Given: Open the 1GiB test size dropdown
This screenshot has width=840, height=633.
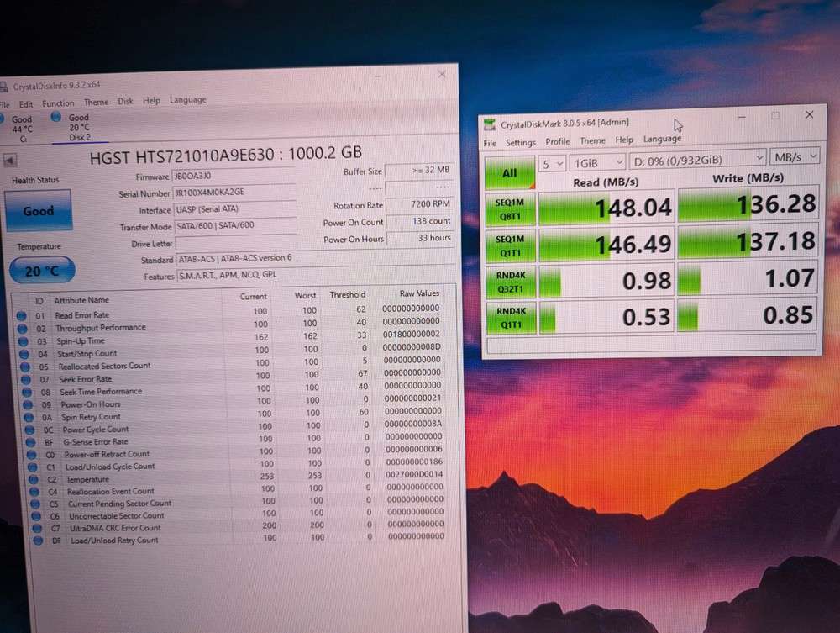Looking at the screenshot, I should pos(597,162).
